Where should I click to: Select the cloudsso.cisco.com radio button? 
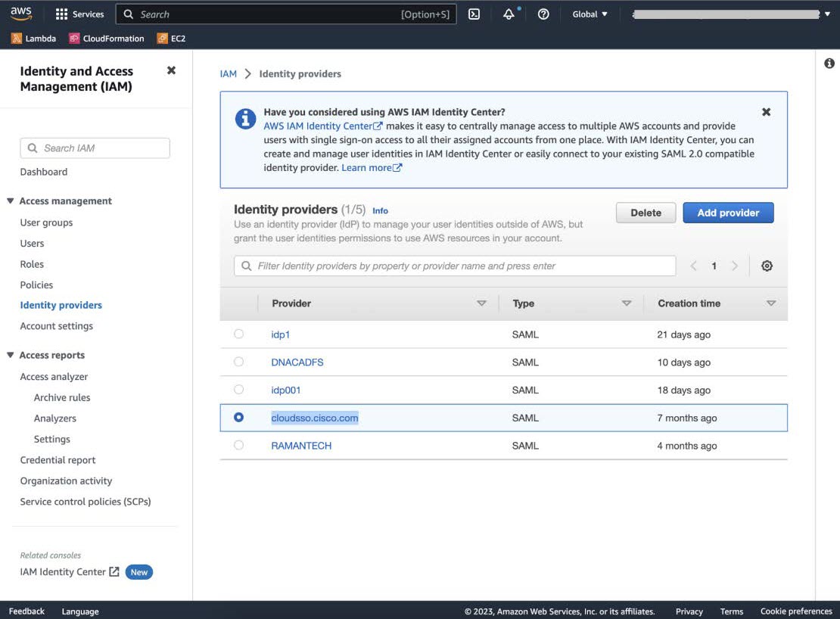point(239,417)
